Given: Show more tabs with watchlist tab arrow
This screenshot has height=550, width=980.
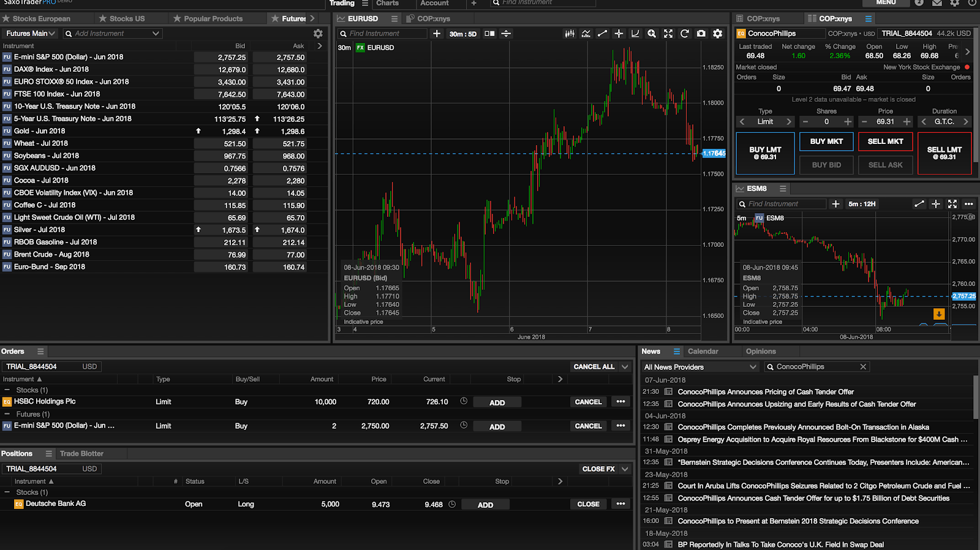Looking at the screenshot, I should (x=312, y=18).
